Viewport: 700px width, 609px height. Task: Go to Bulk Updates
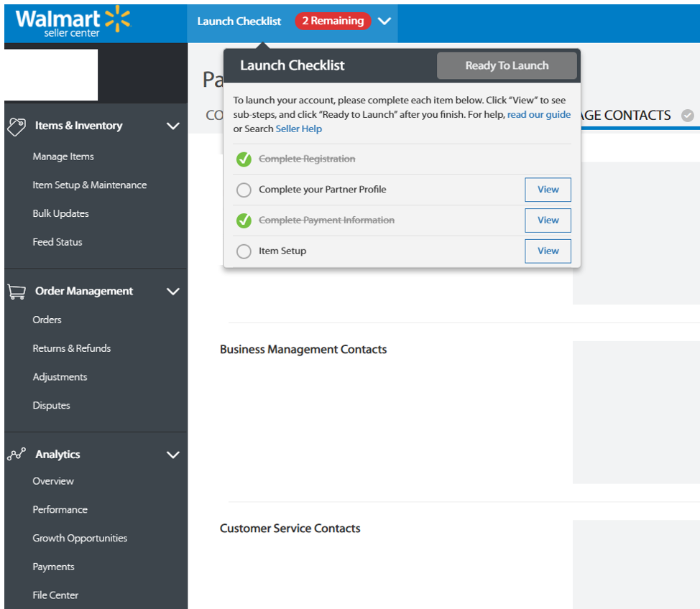click(60, 214)
